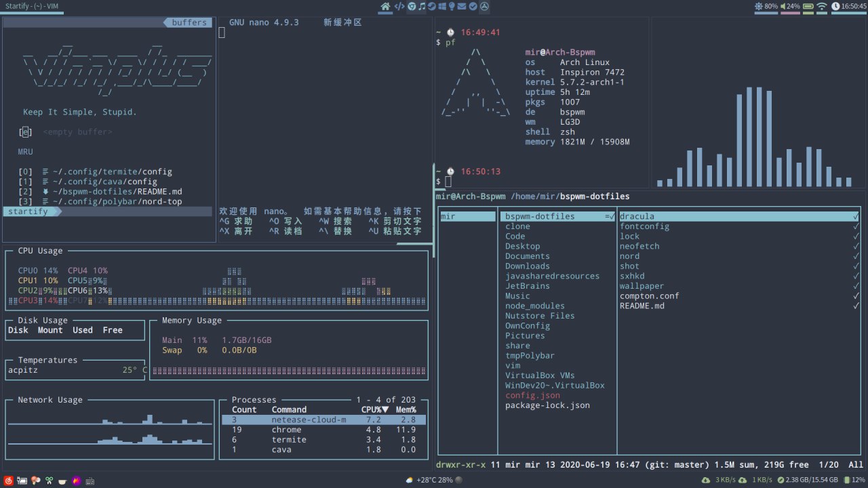Image resolution: width=868 pixels, height=488 pixels.
Task: Select README.md in ranger preview column
Action: [x=642, y=306]
